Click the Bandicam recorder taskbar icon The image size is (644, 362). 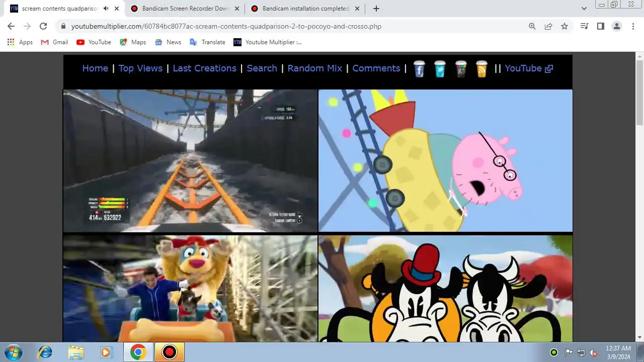click(170, 352)
